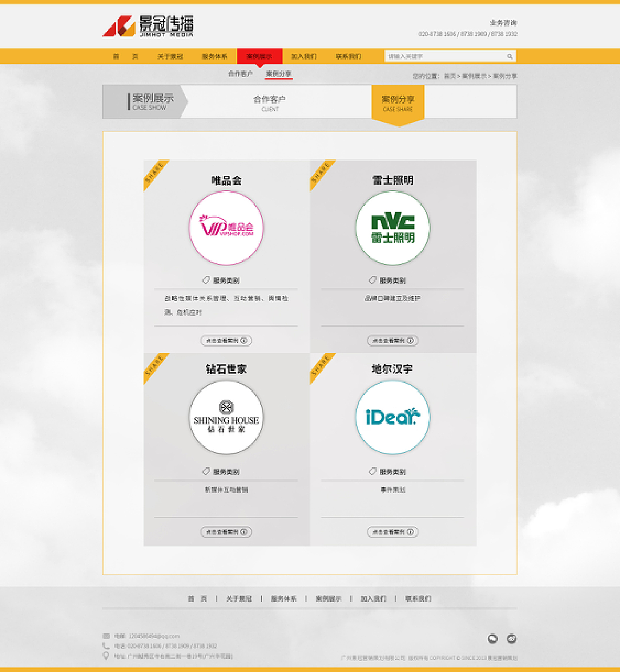Click the view case button under 雷士照明
The width and height of the screenshot is (620, 672).
(x=393, y=340)
